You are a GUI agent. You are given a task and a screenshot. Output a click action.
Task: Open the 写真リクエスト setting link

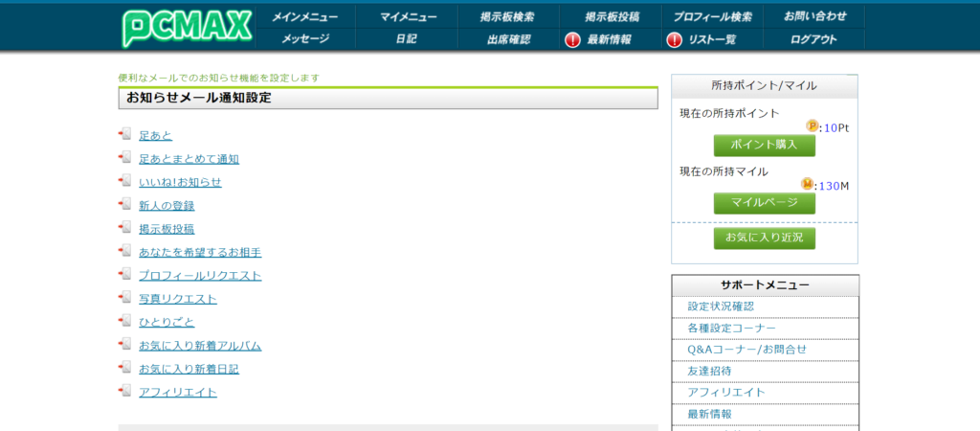178,299
